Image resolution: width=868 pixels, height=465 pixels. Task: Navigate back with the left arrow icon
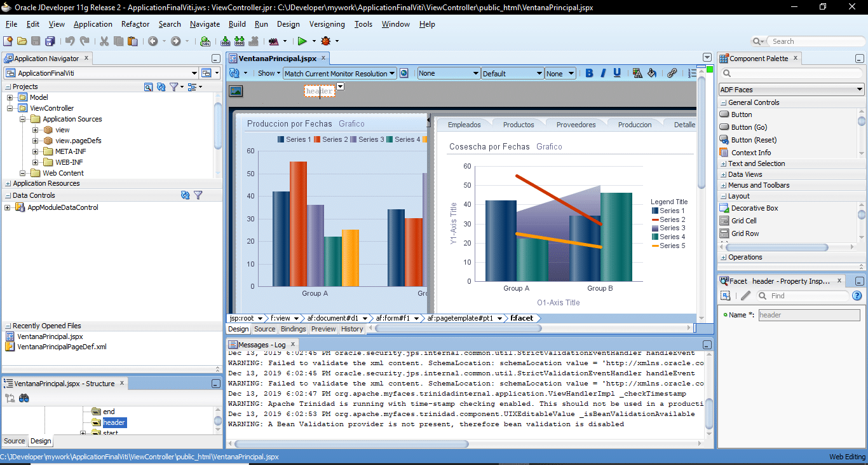[x=153, y=41]
